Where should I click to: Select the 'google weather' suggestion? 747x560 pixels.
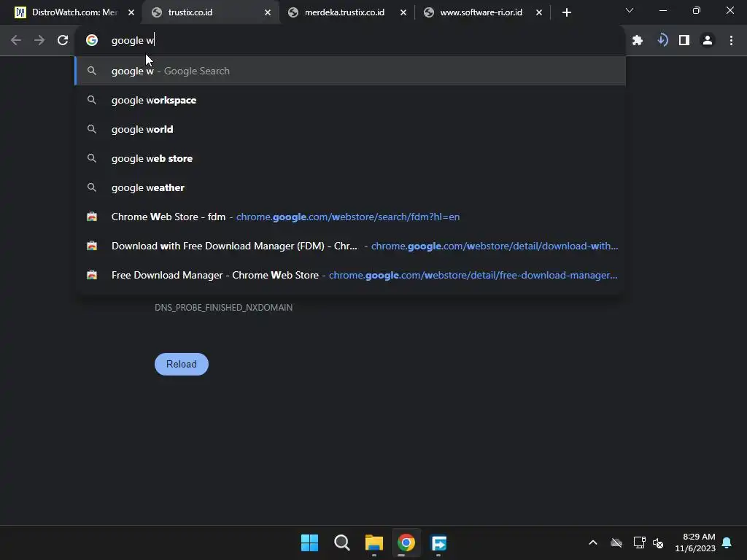point(350,187)
